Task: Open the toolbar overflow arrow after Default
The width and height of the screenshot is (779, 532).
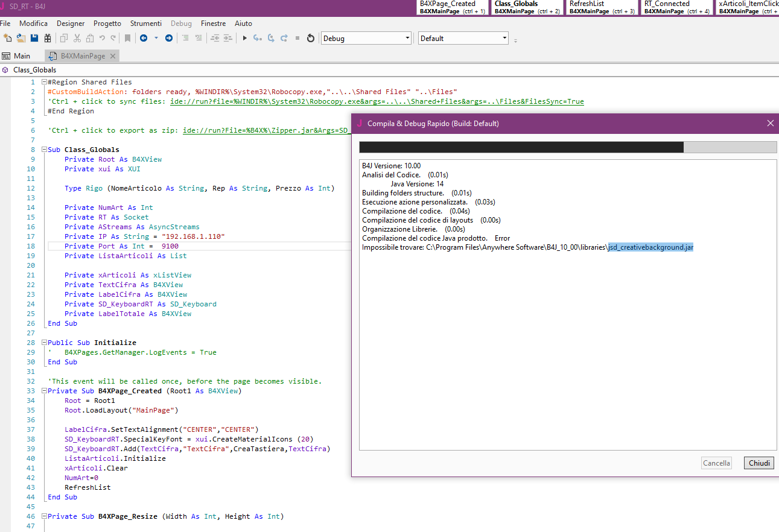Action: click(x=516, y=40)
